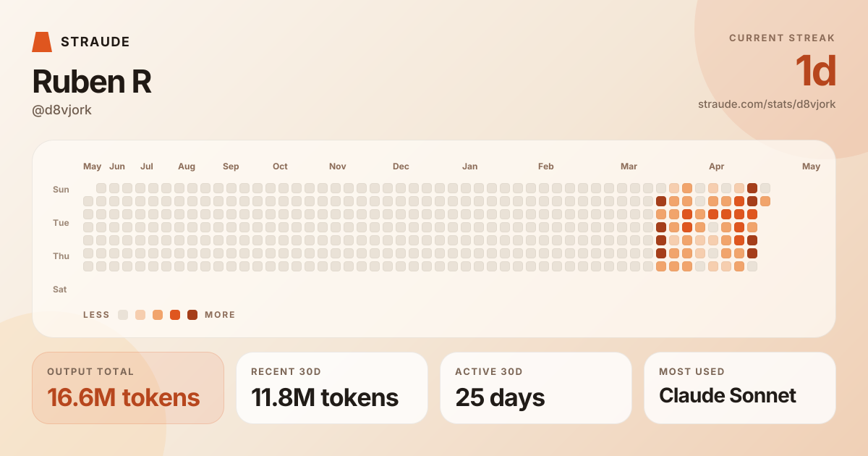Select the Nov month label
Viewport: 868px width, 456px height.
pyautogui.click(x=337, y=166)
